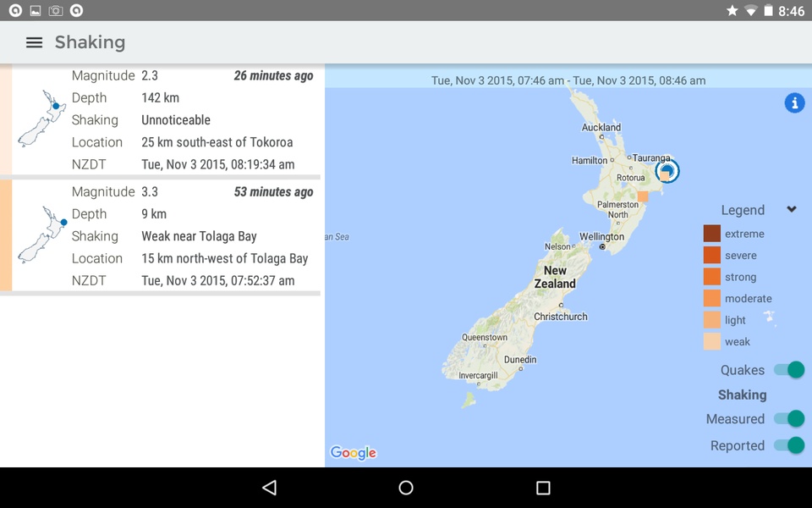Viewport: 812px width, 508px height.
Task: Tap the New Zealand thumbnail for magnitude 2.3 quake
Action: coord(41,119)
